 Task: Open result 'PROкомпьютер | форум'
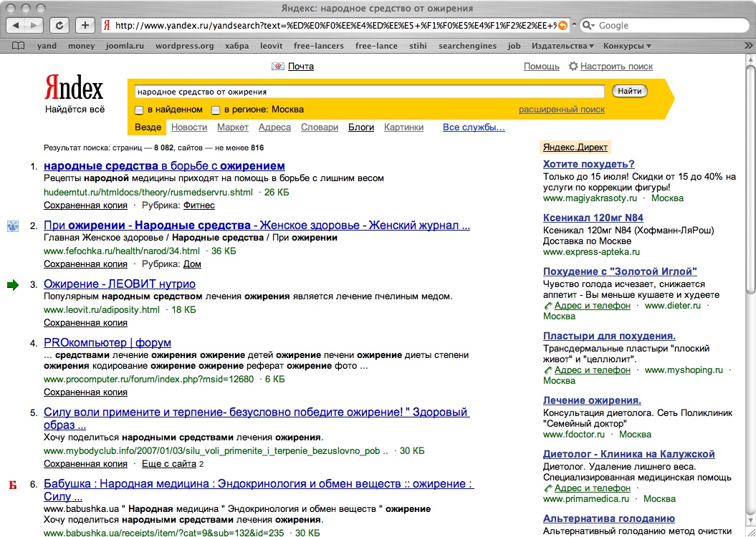point(107,342)
